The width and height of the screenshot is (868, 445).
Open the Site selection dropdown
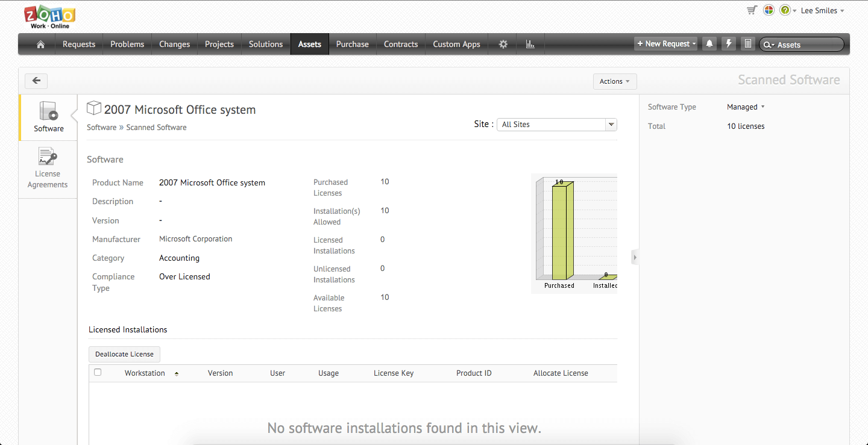[x=556, y=125]
